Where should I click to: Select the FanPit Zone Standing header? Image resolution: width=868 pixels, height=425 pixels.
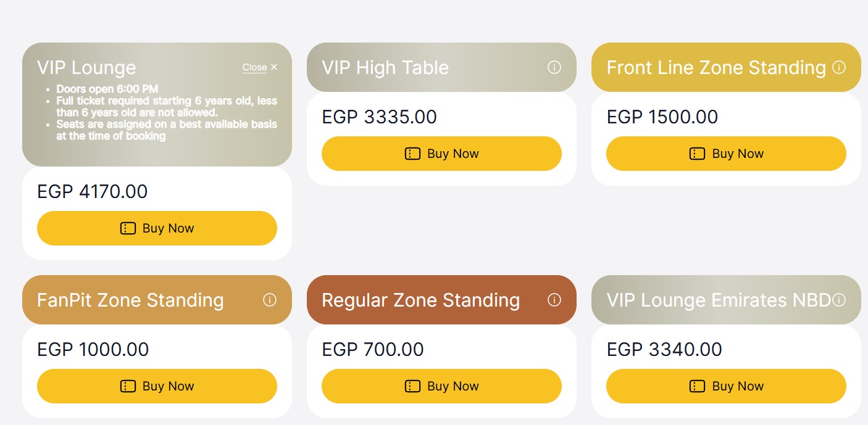[130, 300]
